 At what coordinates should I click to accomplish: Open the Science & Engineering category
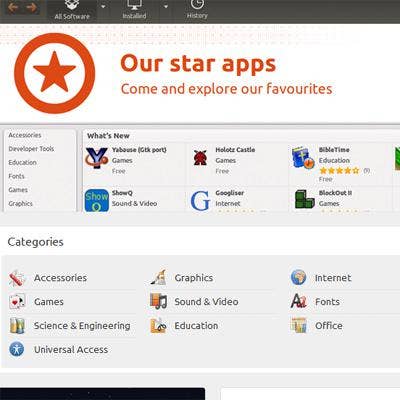[70, 326]
